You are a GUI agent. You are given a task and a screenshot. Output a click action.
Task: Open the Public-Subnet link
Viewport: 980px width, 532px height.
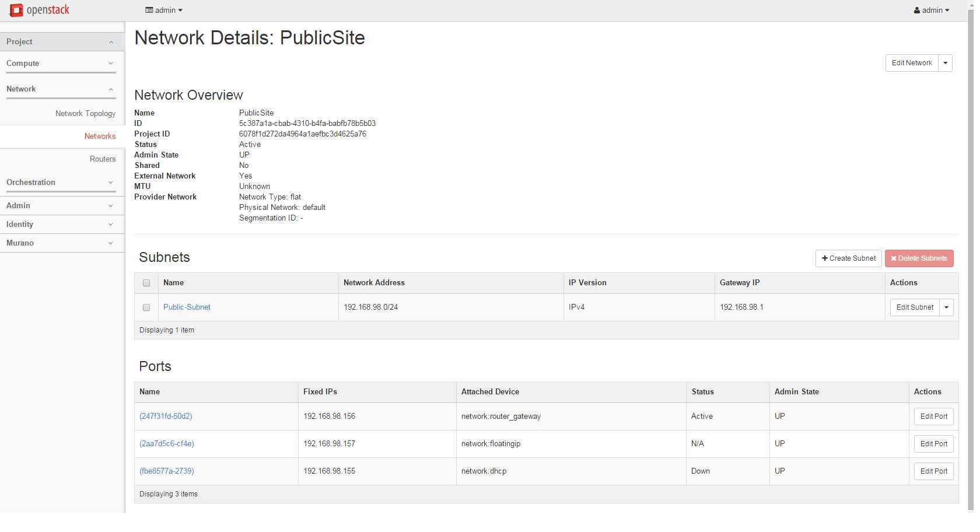pyautogui.click(x=187, y=307)
